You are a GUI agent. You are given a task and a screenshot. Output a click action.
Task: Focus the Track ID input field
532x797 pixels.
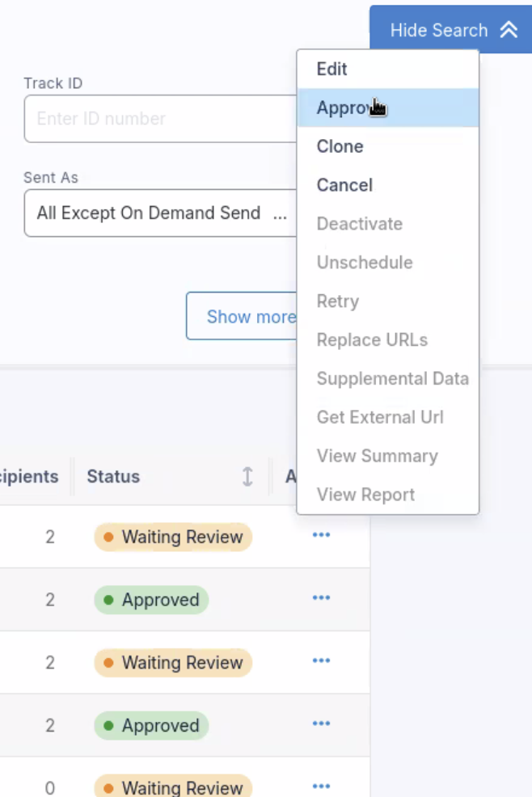162,119
